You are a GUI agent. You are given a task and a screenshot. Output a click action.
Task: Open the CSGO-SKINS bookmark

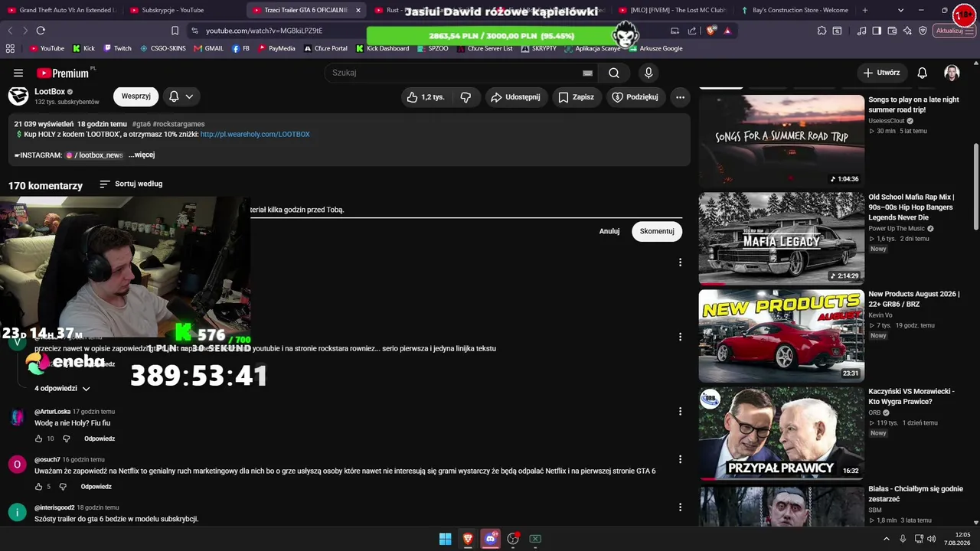[162, 48]
